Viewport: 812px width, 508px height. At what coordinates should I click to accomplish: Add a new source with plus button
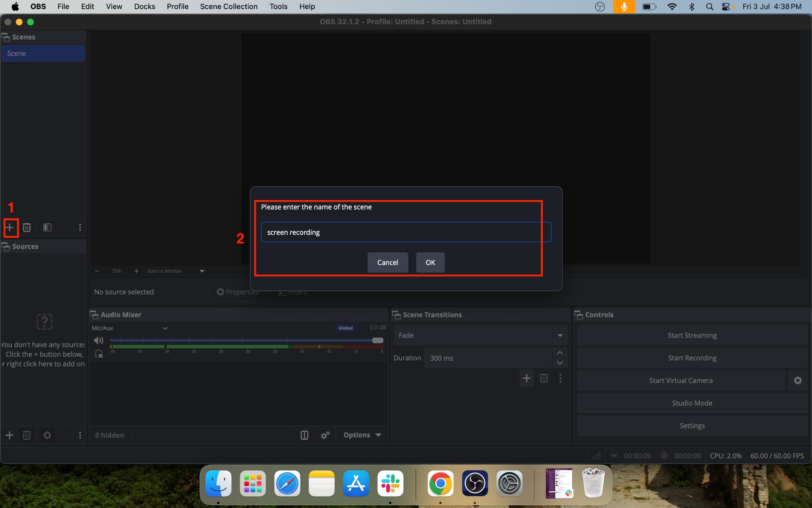coord(10,435)
